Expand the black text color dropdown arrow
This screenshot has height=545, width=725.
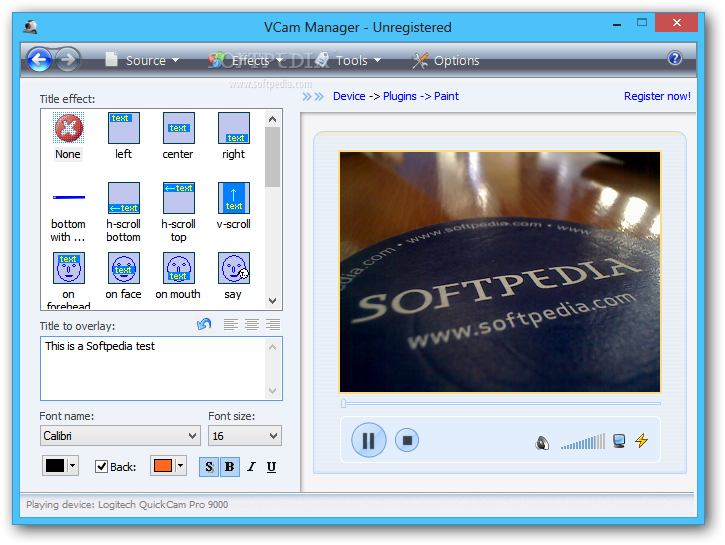pyautogui.click(x=73, y=465)
